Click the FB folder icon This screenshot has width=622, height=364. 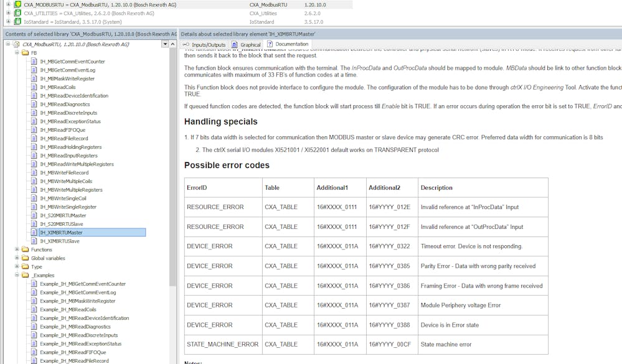pos(25,53)
